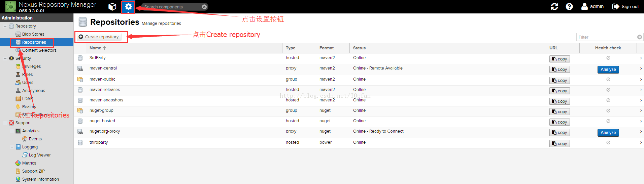This screenshot has height=184, width=644.
Task: Click the admin user account button
Action: coord(592,6)
